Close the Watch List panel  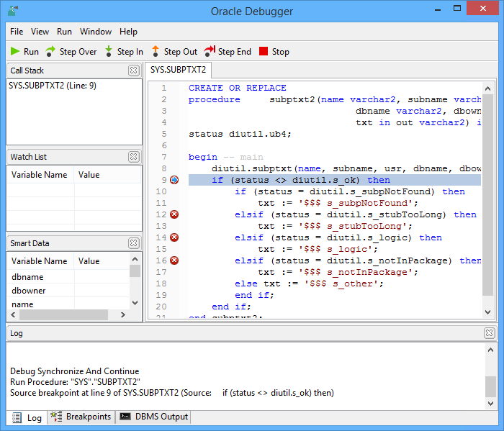133,157
